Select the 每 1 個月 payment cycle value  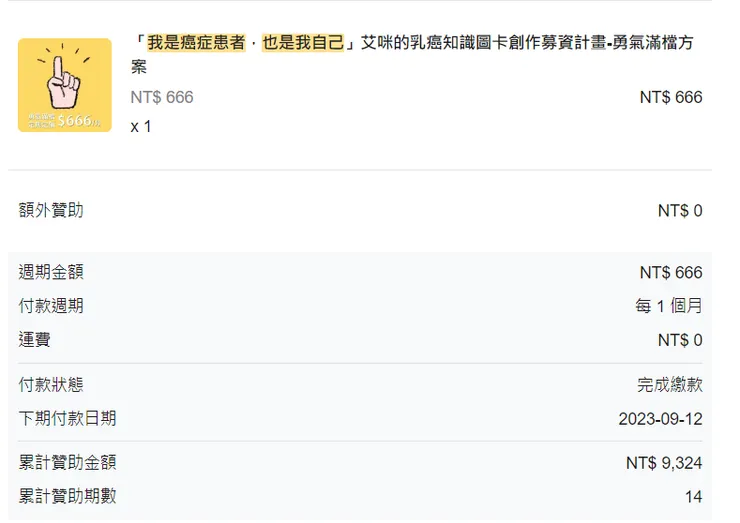click(x=668, y=306)
